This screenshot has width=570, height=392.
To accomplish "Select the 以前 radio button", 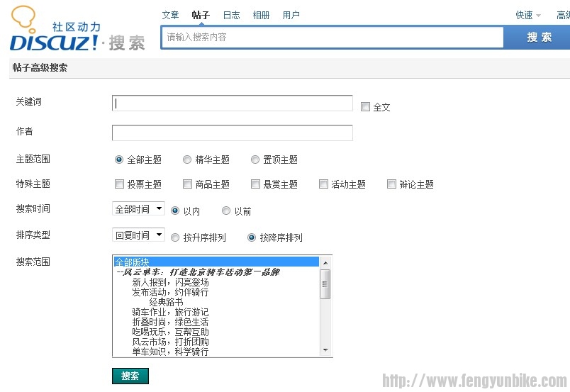I will tap(226, 211).
